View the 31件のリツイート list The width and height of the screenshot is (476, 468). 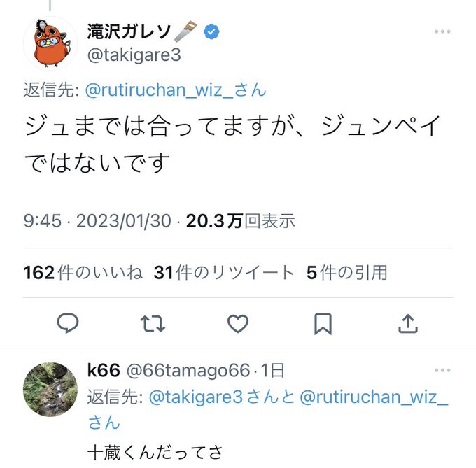223,273
